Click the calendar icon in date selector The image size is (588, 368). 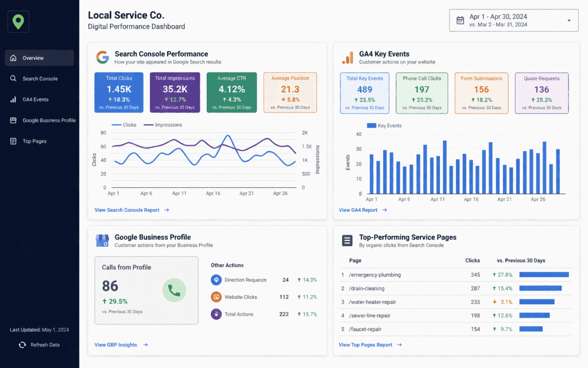tap(460, 21)
